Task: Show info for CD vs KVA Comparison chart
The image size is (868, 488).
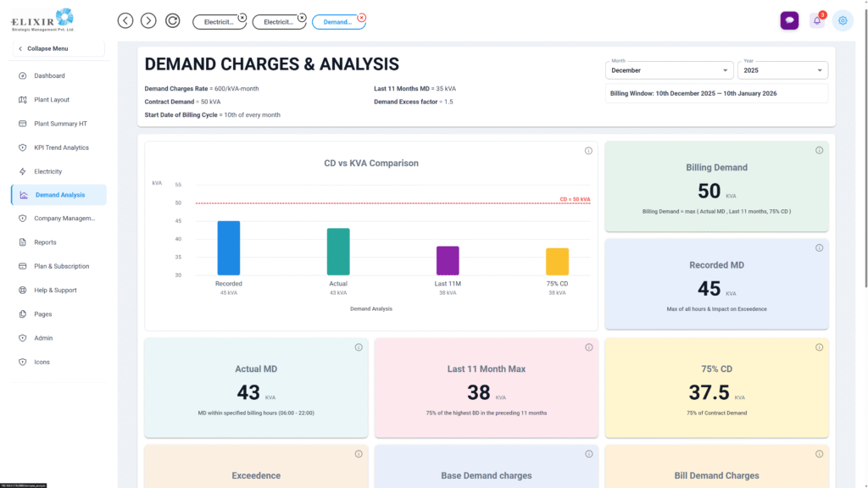Action: click(588, 151)
